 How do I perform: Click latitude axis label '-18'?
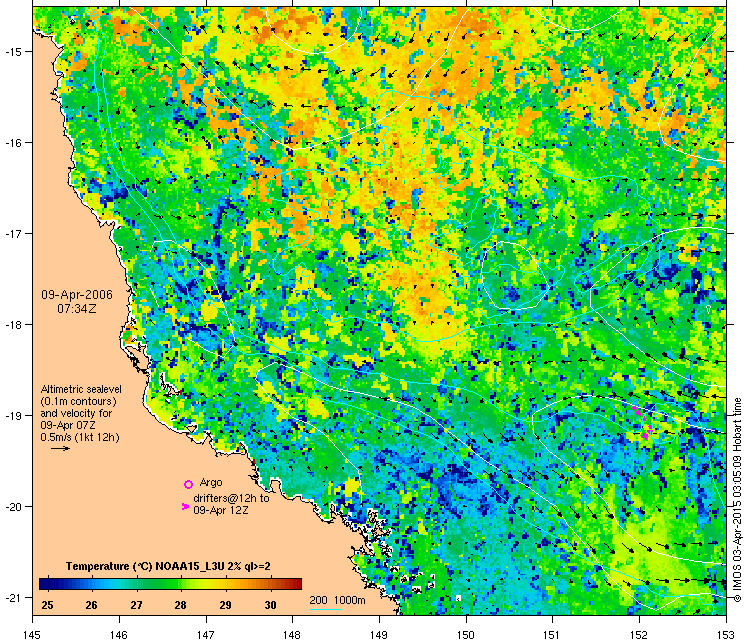pyautogui.click(x=12, y=324)
